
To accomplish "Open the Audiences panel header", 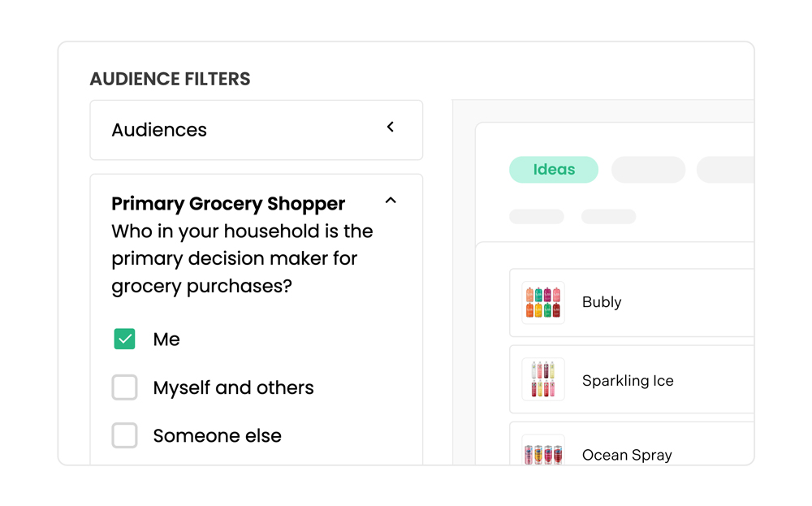I will (x=159, y=130).
